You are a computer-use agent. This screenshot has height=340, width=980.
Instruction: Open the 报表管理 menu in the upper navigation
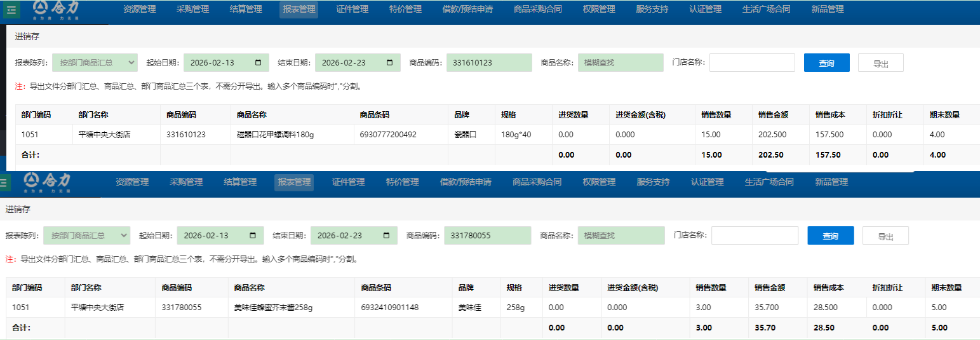tap(299, 10)
